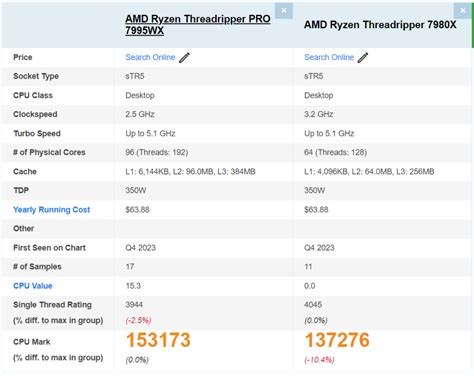Screen dimensions: 474x376
Task: Click the CPU Mark row label
Action: [32, 342]
